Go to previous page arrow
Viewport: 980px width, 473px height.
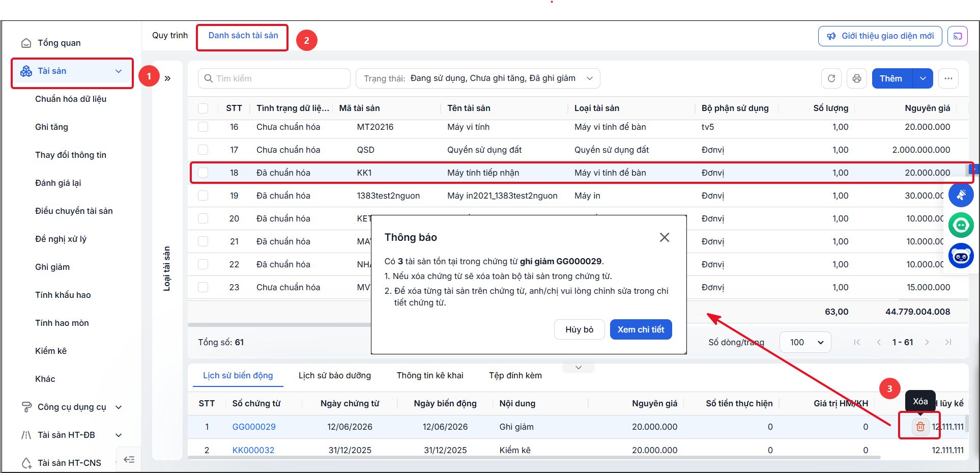(x=879, y=342)
